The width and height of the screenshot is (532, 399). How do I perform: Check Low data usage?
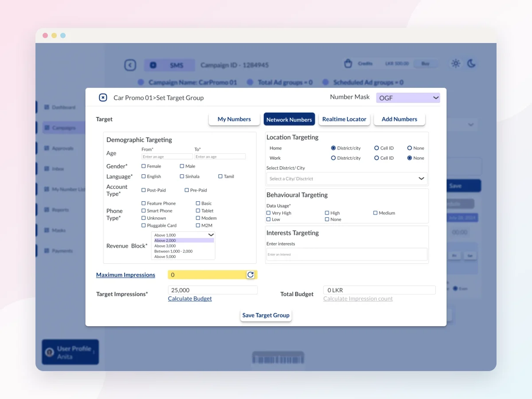(269, 219)
